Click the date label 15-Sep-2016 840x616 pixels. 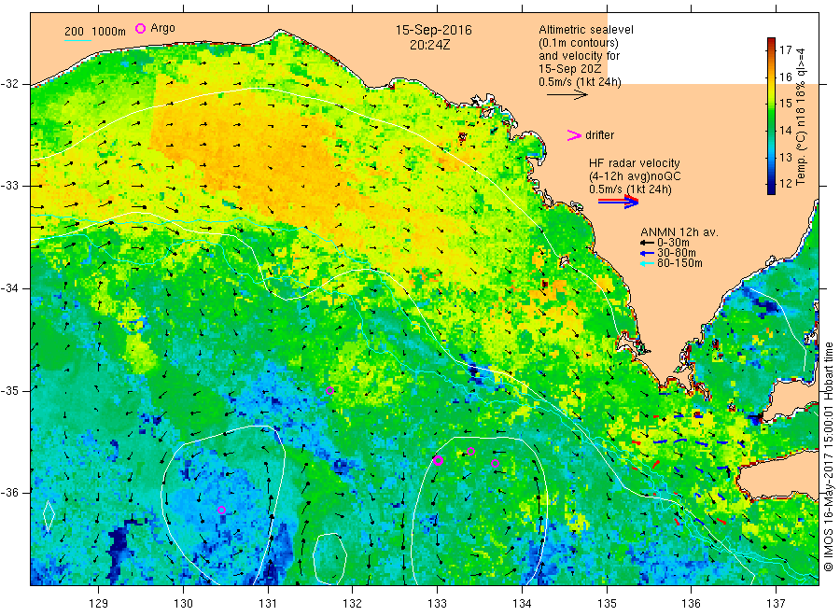pos(433,30)
